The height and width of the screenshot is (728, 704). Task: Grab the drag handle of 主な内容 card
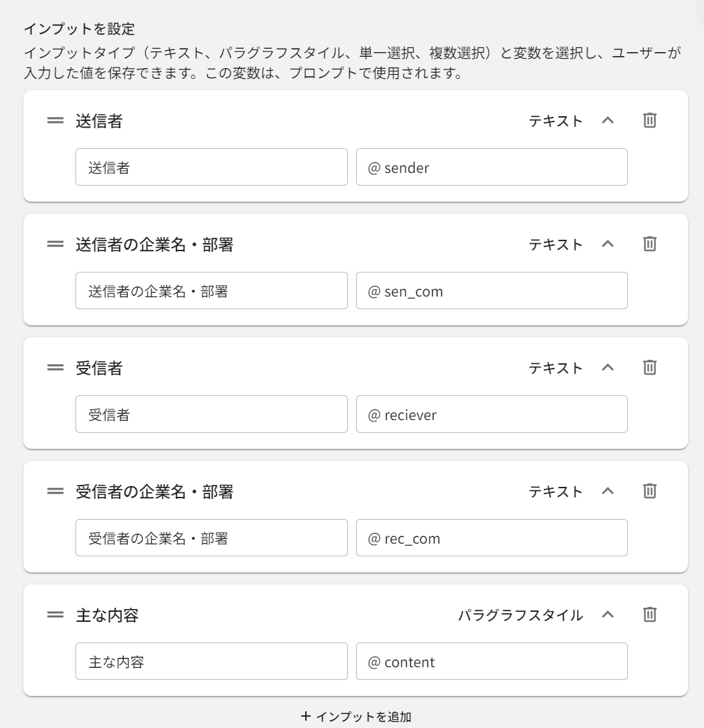pos(55,615)
